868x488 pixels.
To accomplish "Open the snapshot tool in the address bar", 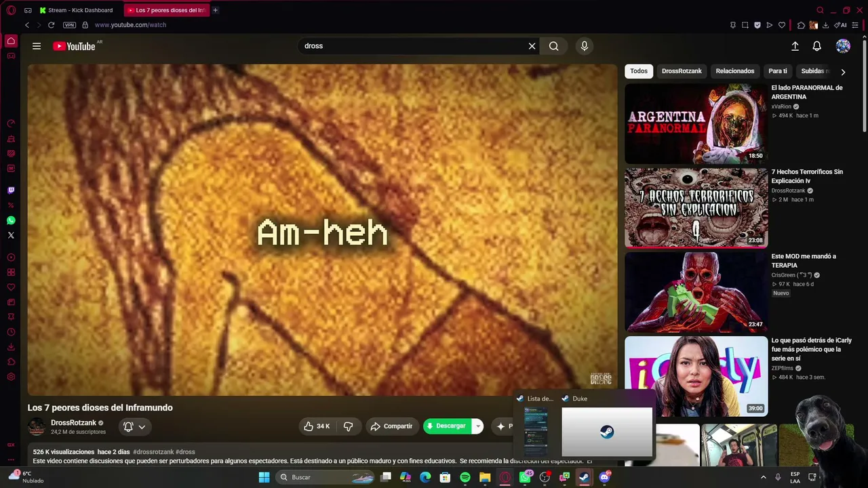I will point(745,25).
